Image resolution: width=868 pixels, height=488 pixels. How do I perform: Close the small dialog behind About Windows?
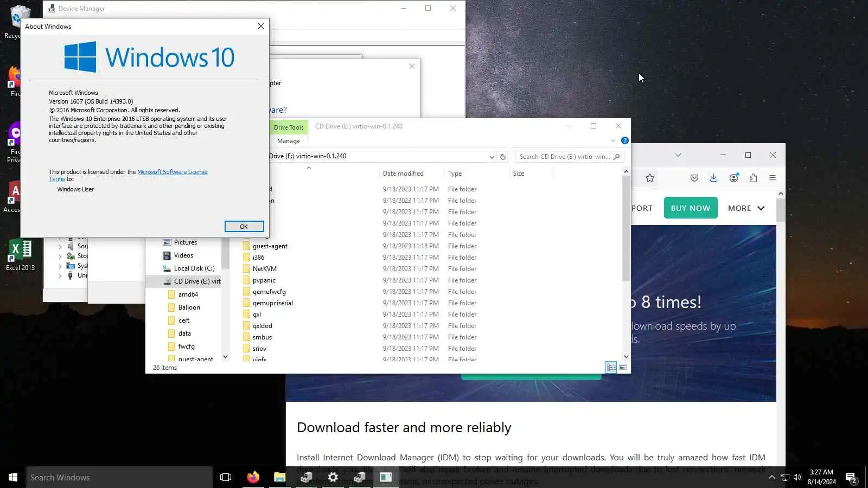[x=412, y=66]
